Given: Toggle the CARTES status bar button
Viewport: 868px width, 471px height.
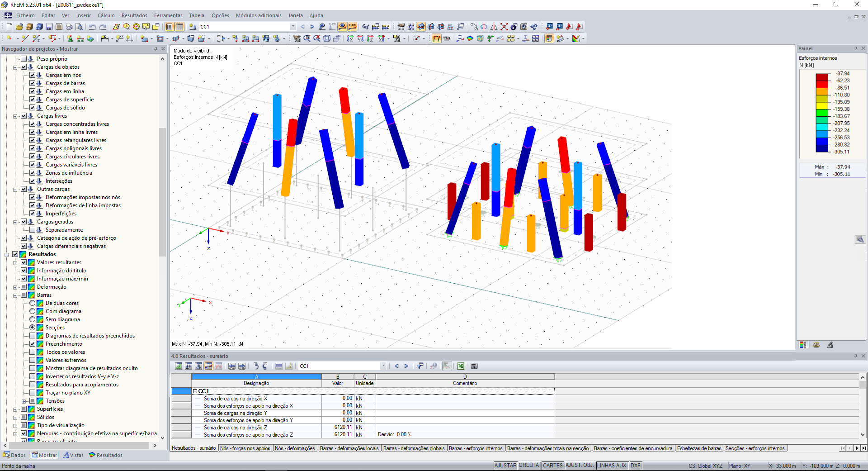Looking at the screenshot, I should coord(552,466).
